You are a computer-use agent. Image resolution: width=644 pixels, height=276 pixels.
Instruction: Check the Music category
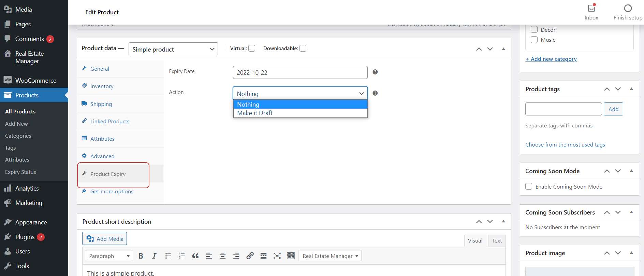click(534, 40)
